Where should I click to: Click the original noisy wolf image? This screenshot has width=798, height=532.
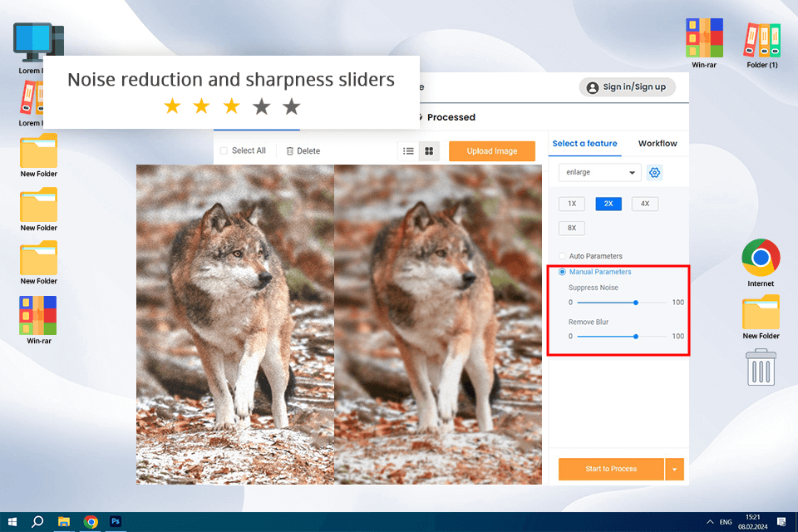pos(235,324)
